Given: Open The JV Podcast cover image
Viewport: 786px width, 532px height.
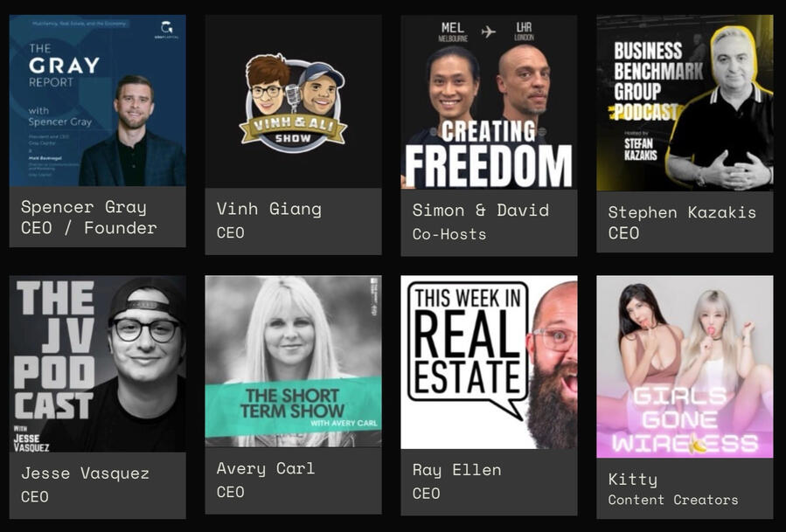Looking at the screenshot, I should click(x=97, y=363).
